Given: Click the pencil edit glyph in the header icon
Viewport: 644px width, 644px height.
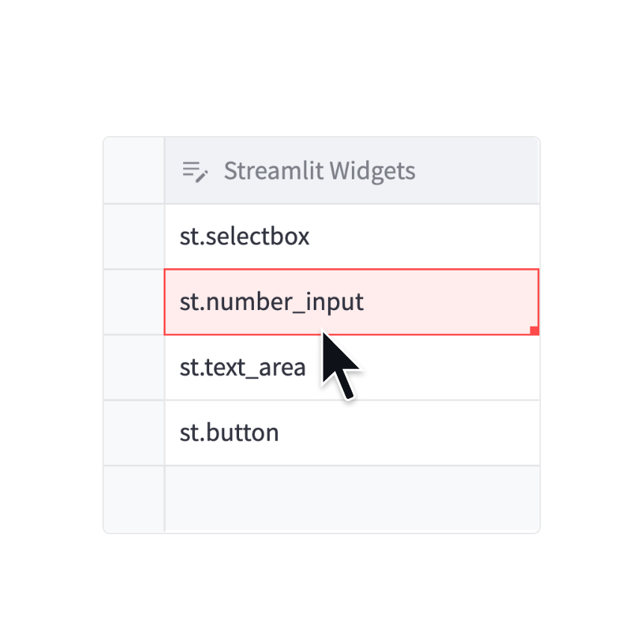Looking at the screenshot, I should (202, 177).
